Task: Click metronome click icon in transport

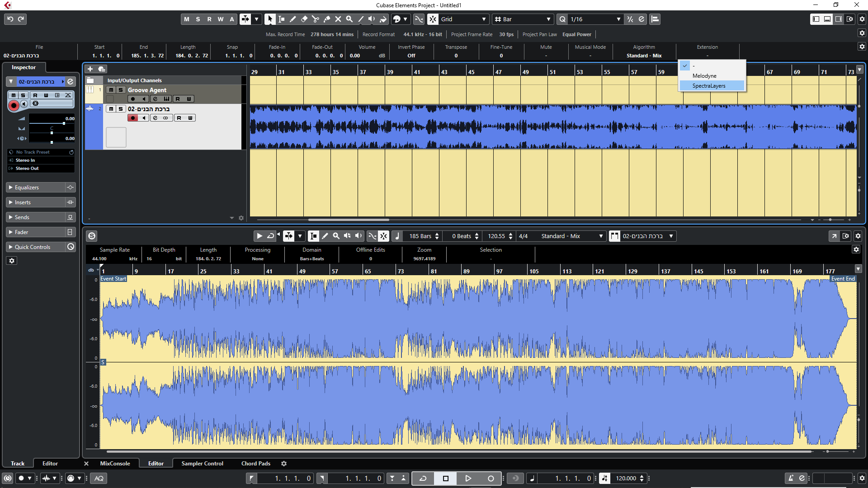Action: pos(790,478)
